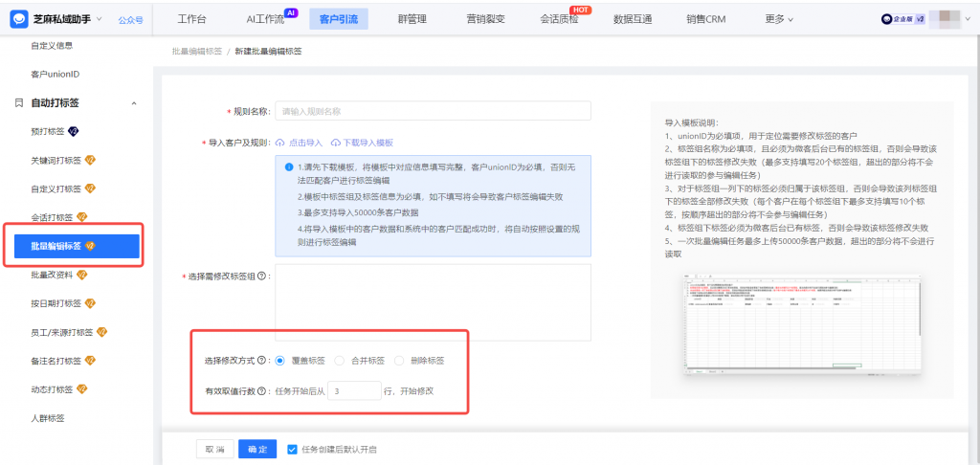The width and height of the screenshot is (980, 465).
Task: Click the 企业版 badge icon
Action: [x=903, y=19]
